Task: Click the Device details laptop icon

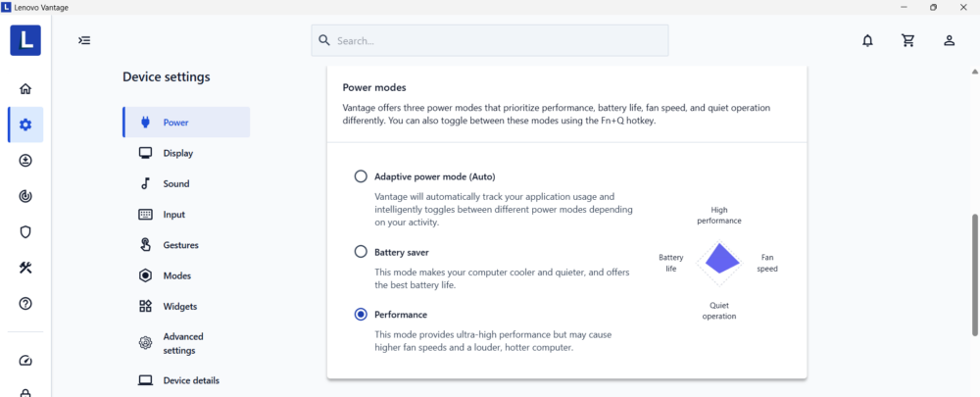Action: point(145,380)
